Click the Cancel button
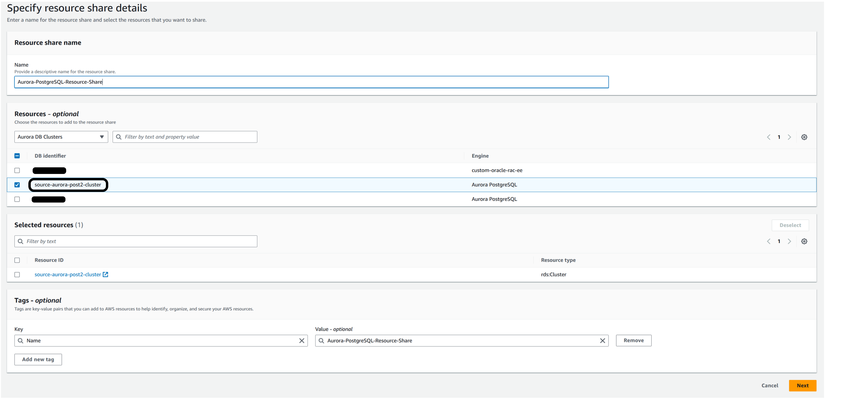Image resolution: width=868 pixels, height=411 pixels. 770,385
